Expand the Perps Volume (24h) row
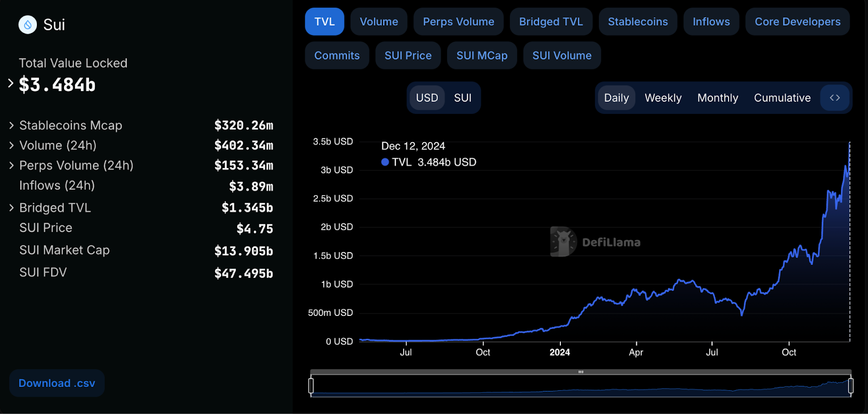Image resolution: width=868 pixels, height=414 pixels. 11,165
